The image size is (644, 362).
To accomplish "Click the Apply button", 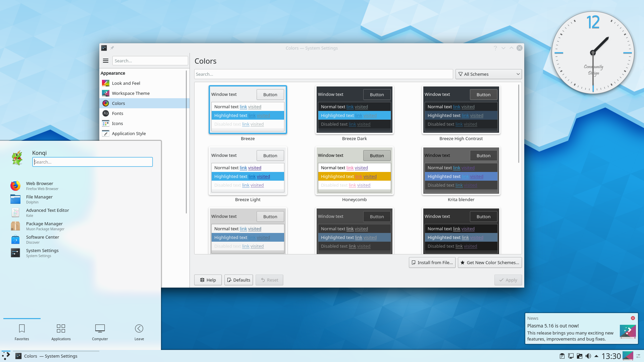I will tap(508, 280).
